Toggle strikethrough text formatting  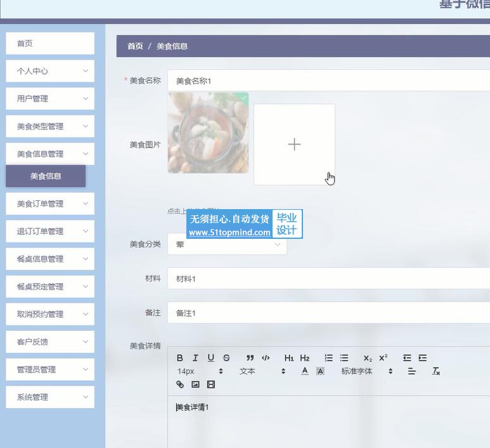pyautogui.click(x=226, y=358)
